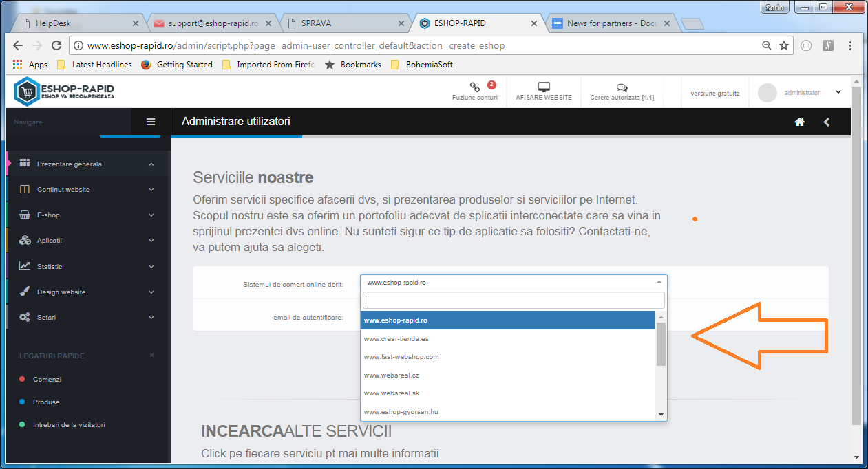
Task: Click the browser back arrow
Action: click(19, 45)
